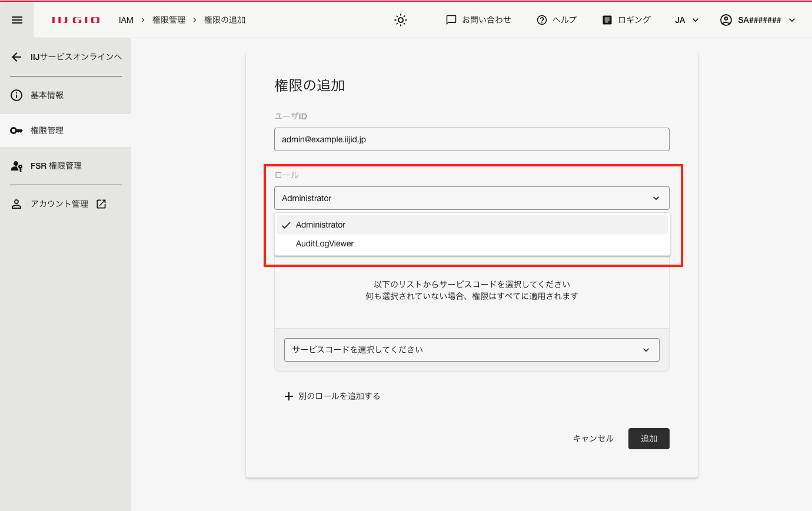Open FSR 権限管理 from sidebar
Screen dimensions: 812x511
tap(56, 166)
